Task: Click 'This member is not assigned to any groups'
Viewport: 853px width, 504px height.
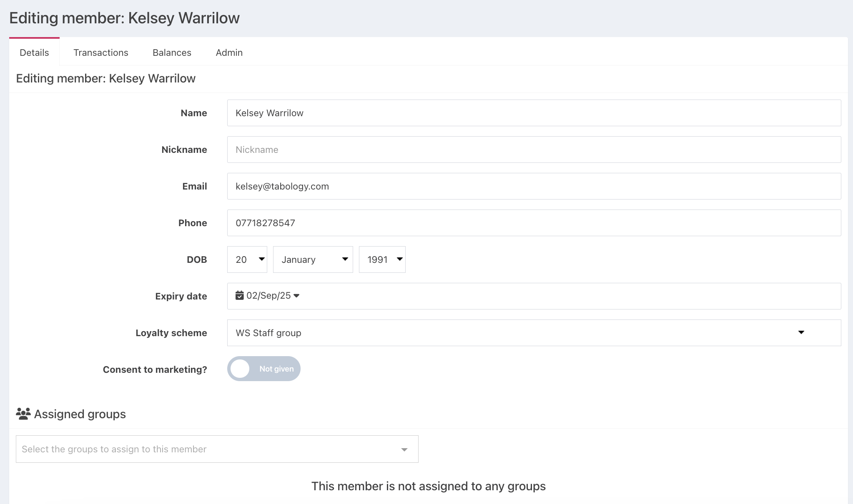Action: click(x=429, y=486)
